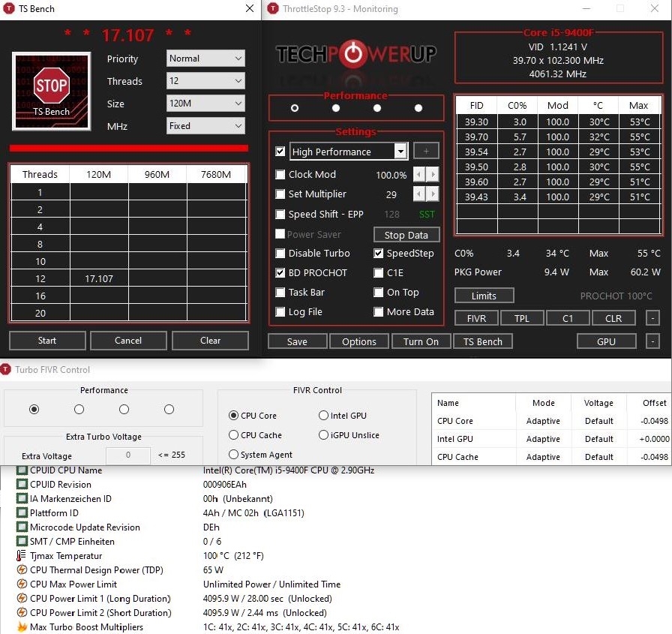Select CPU Cache in FIVR Control
Viewport: 672px width, 634px height.
233,435
